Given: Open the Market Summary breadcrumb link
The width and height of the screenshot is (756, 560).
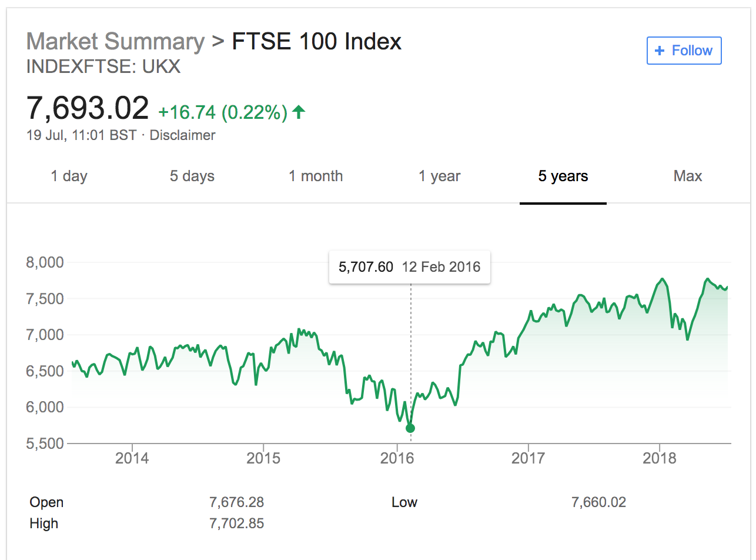Looking at the screenshot, I should [x=115, y=42].
